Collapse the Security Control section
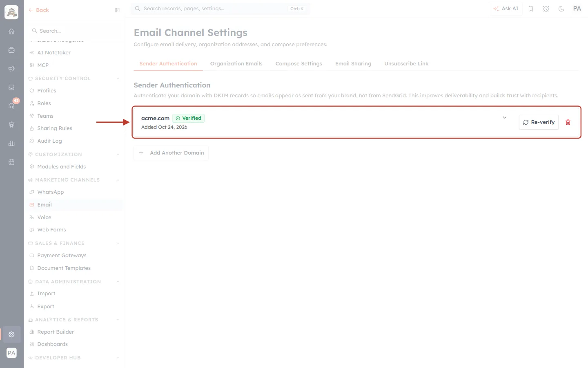 pyautogui.click(x=118, y=79)
